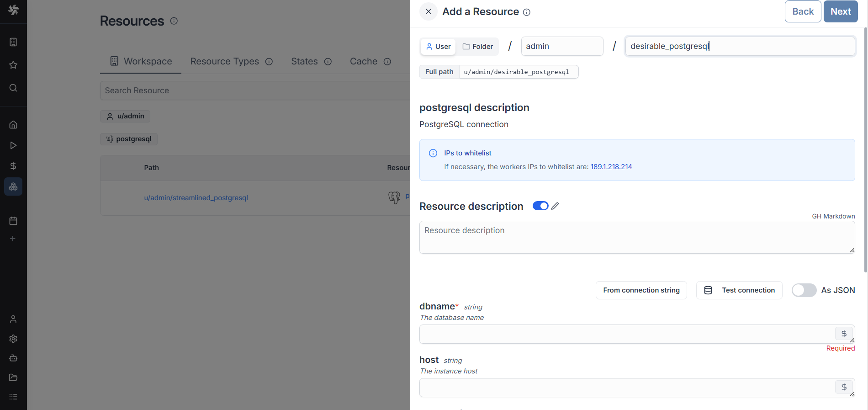Click the Test connection button
The image size is (868, 410).
pos(739,290)
